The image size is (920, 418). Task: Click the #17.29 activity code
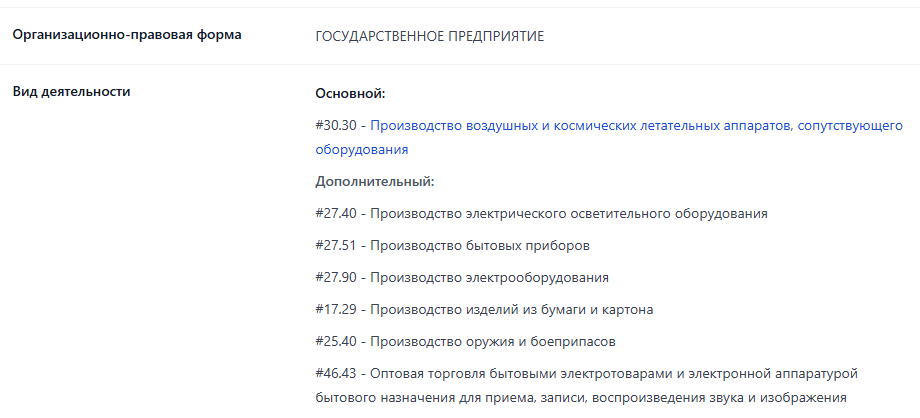click(336, 309)
